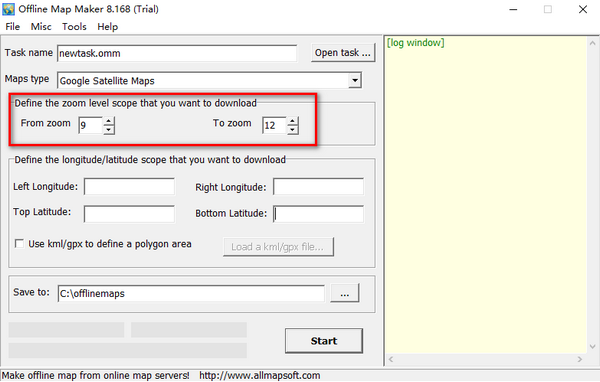Click the Right Longitude input field
Image resolution: width=600 pixels, height=382 pixels.
point(318,186)
